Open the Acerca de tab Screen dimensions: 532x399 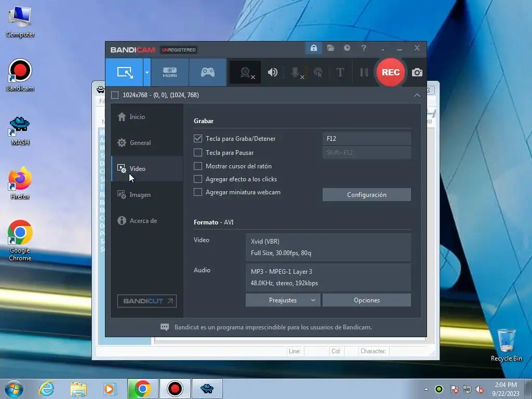pos(147,220)
